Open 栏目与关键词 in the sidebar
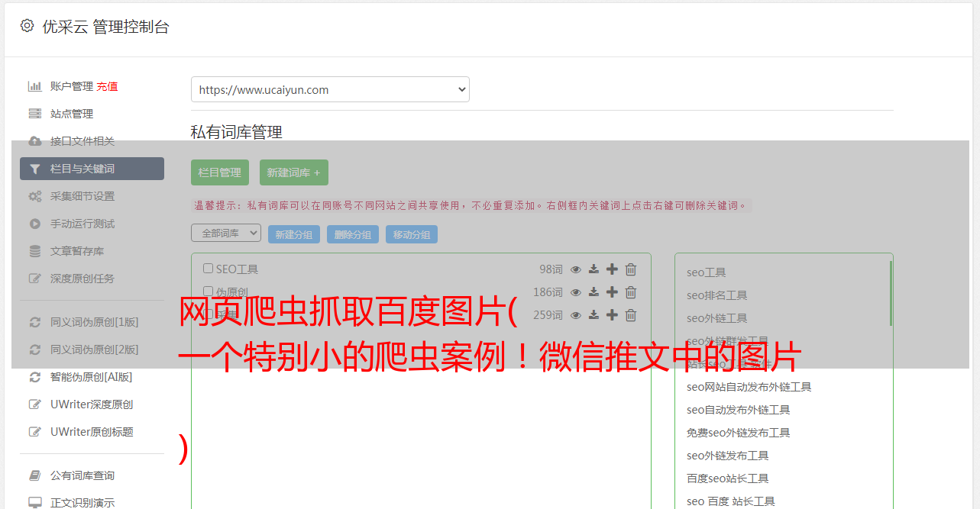This screenshot has width=980, height=509. point(92,169)
